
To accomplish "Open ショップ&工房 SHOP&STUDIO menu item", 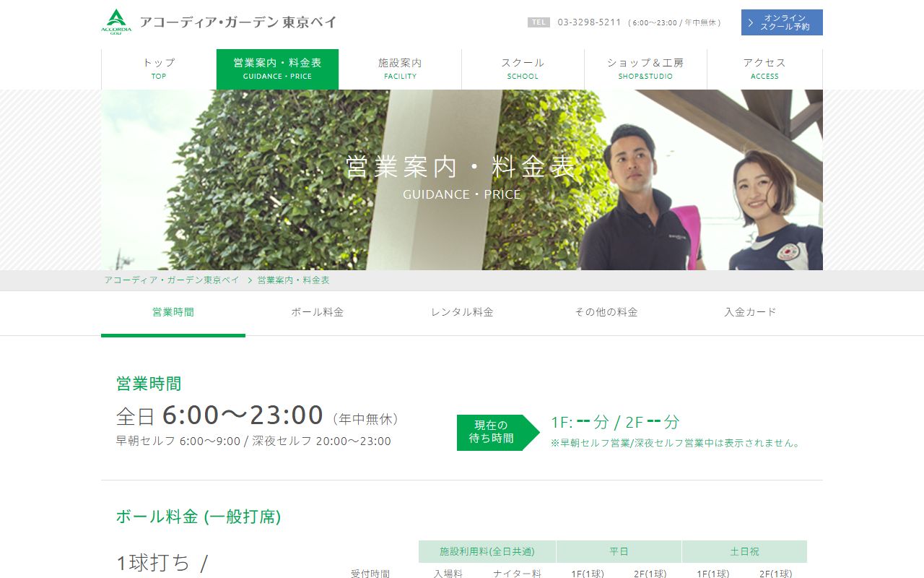I will (x=645, y=69).
